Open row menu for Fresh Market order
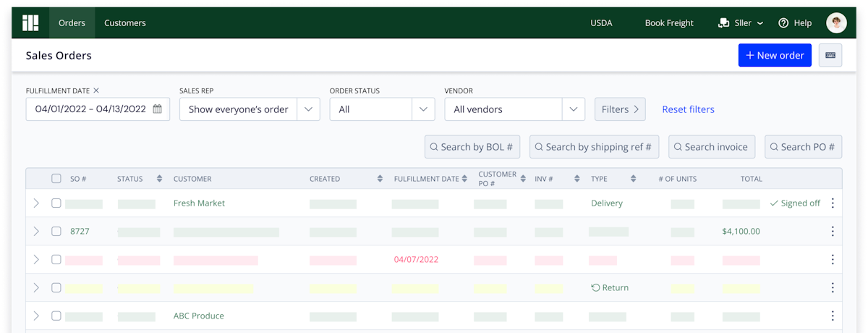 (833, 203)
